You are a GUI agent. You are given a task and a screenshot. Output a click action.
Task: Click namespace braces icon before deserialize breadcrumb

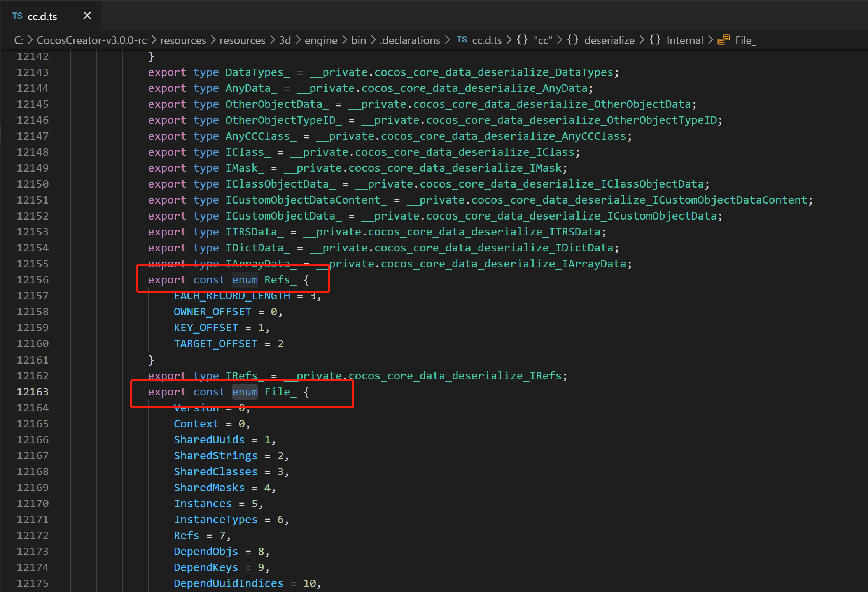click(x=572, y=40)
